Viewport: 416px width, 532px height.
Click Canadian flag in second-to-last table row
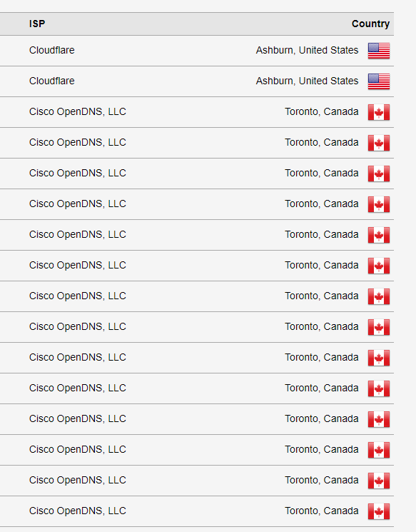(379, 481)
